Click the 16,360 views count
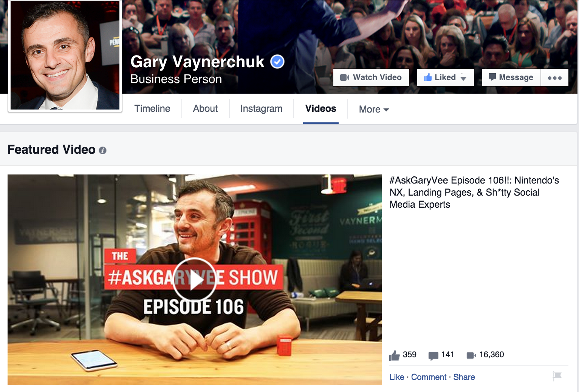This screenshot has width=579, height=392. tap(492, 355)
